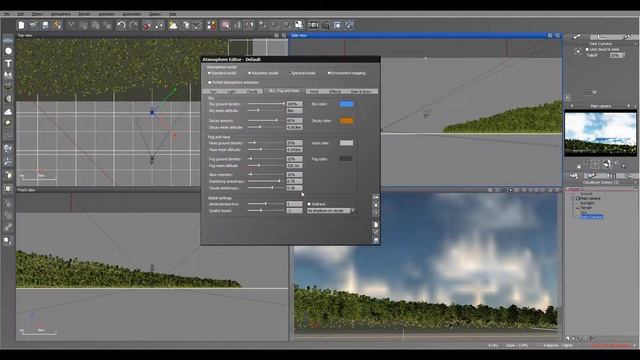Viewport: 640px width, 360px height.
Task: Click next camera arrow beside Main camera
Action: (629, 106)
